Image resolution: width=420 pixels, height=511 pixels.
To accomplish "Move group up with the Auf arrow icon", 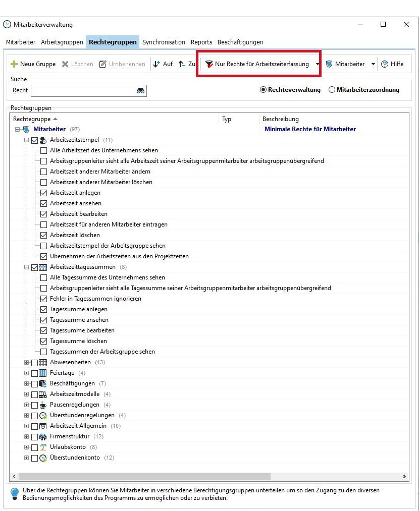I will pyautogui.click(x=157, y=64).
